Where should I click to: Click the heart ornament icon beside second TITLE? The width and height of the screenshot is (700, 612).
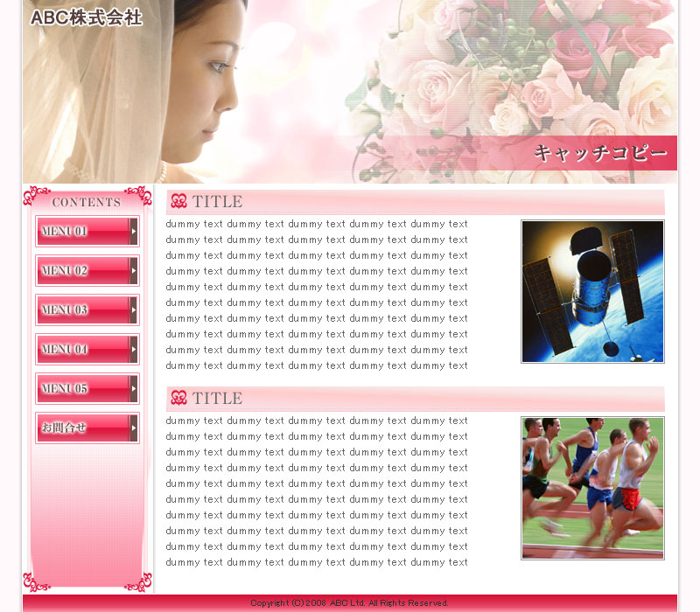tap(179, 398)
